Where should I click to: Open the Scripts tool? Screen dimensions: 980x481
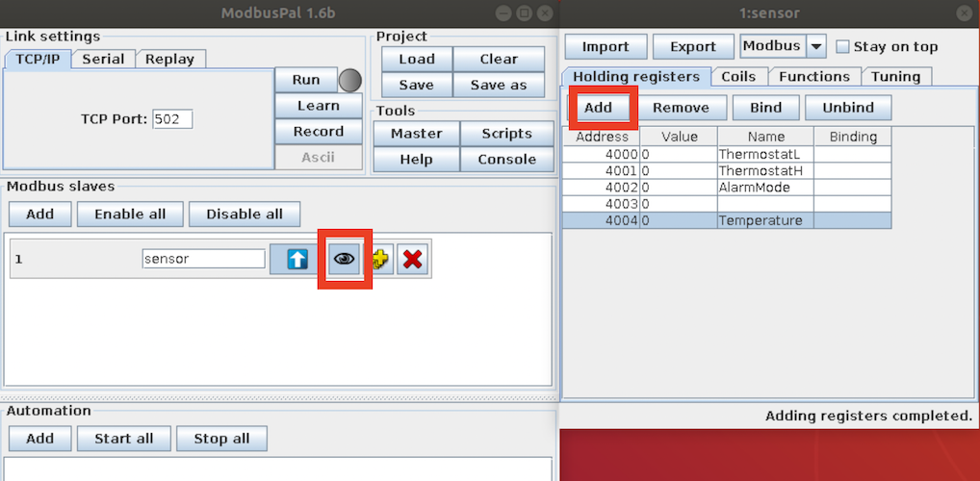point(507,134)
